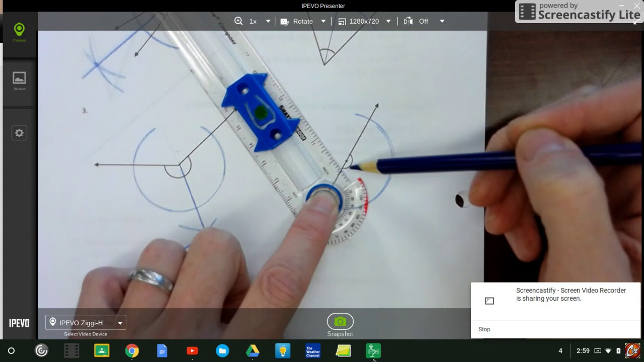Expand the Rotate dropdown arrow
644x362 pixels.
click(x=323, y=21)
